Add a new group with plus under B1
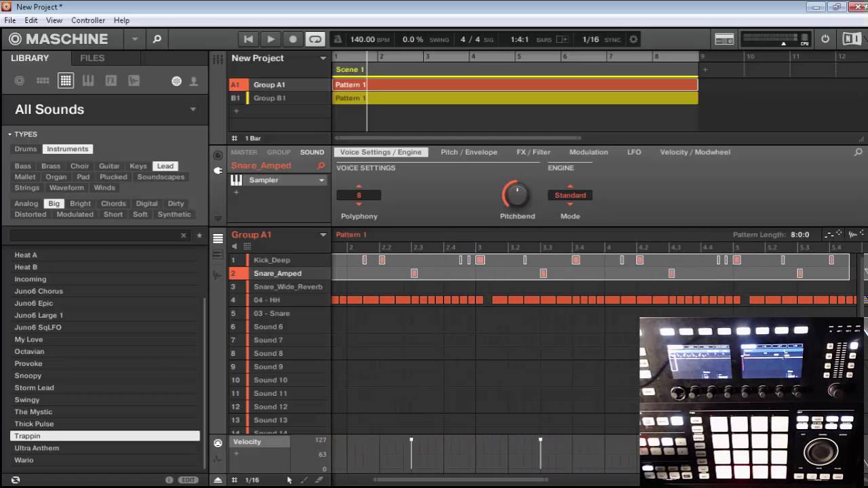The height and width of the screenshot is (488, 868). click(236, 110)
